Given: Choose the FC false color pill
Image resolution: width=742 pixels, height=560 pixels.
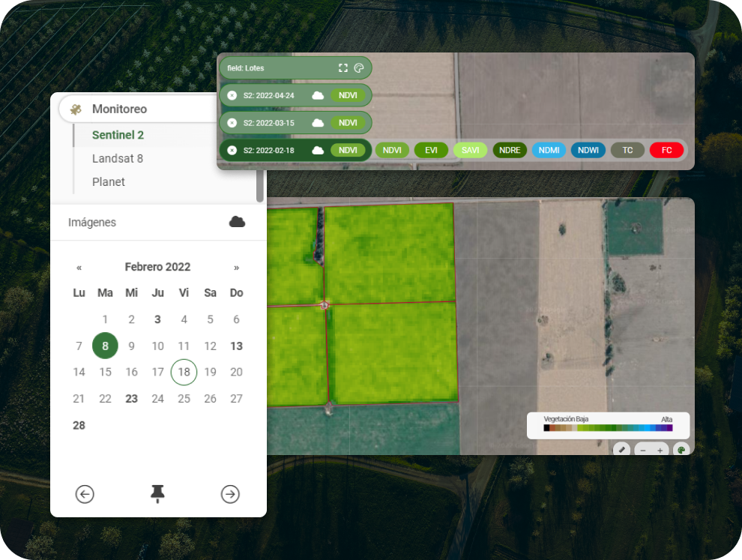Looking at the screenshot, I should coord(667,151).
